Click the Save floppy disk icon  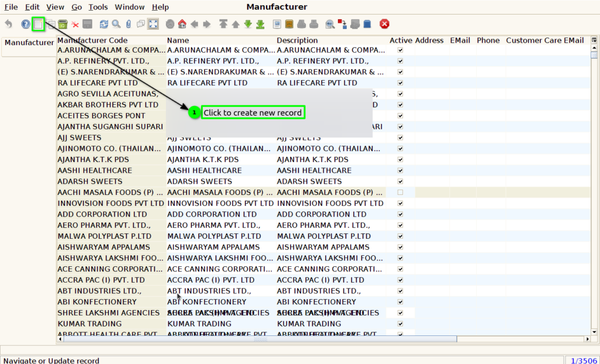click(x=87, y=24)
